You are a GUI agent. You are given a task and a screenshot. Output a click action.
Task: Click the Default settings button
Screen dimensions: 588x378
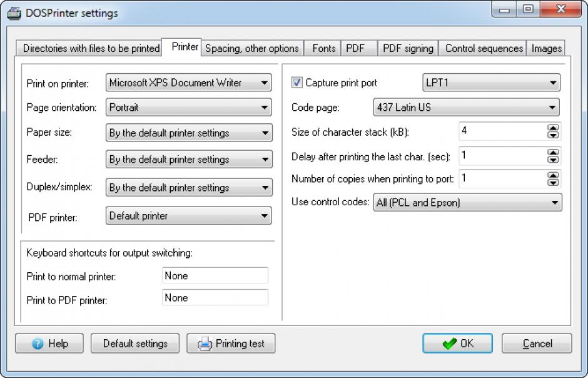pos(135,344)
